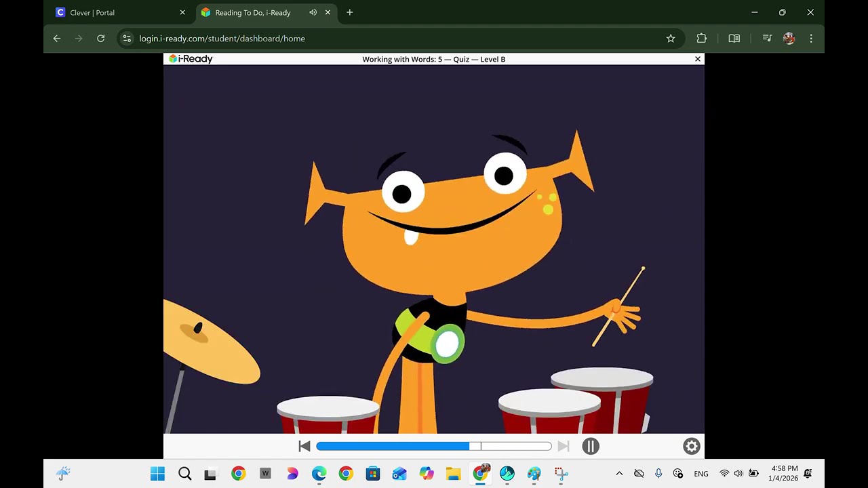
Task: Open media controls button
Action: click(767, 39)
